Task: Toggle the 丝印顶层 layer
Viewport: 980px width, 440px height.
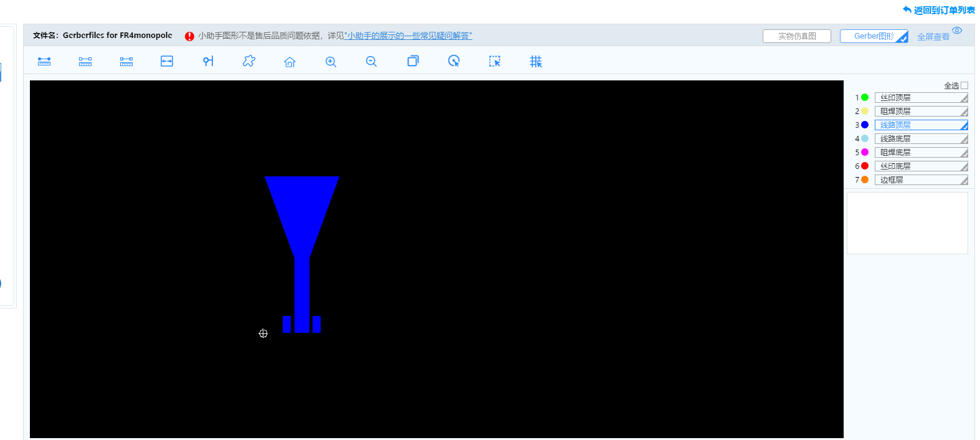Action: [921, 97]
